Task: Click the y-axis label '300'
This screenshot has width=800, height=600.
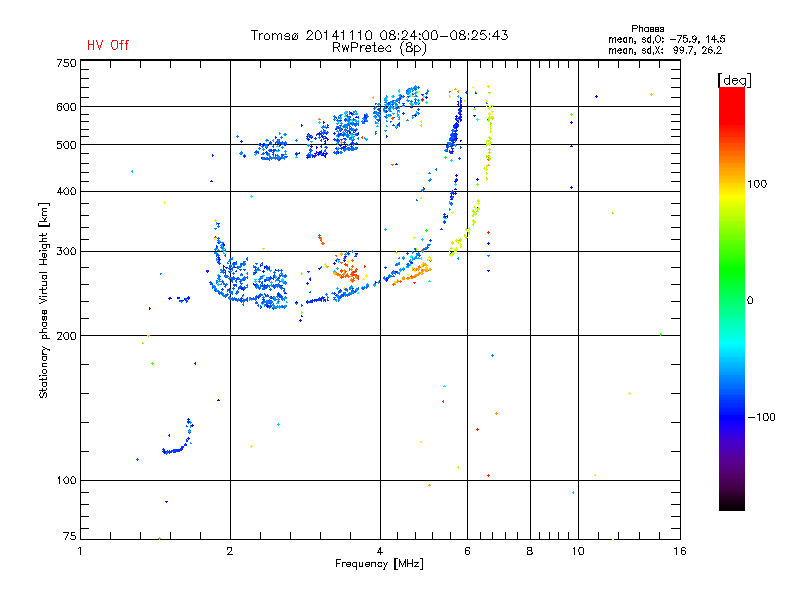Action: click(x=66, y=251)
